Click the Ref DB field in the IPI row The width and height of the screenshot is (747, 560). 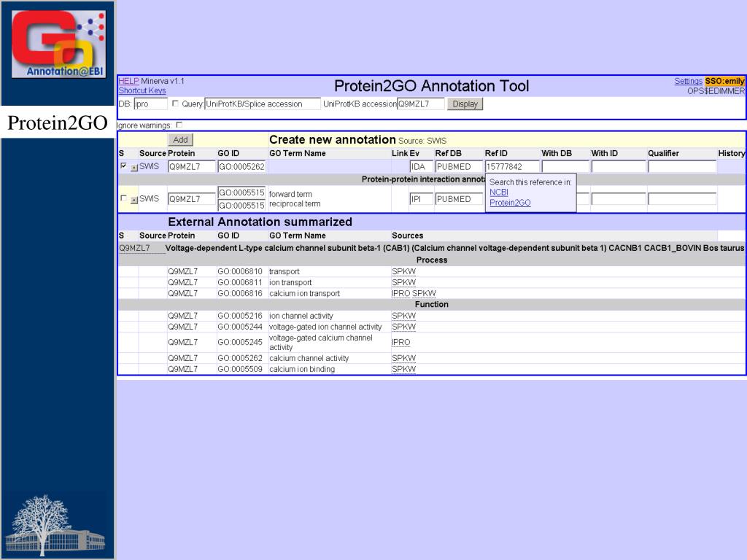(x=460, y=199)
